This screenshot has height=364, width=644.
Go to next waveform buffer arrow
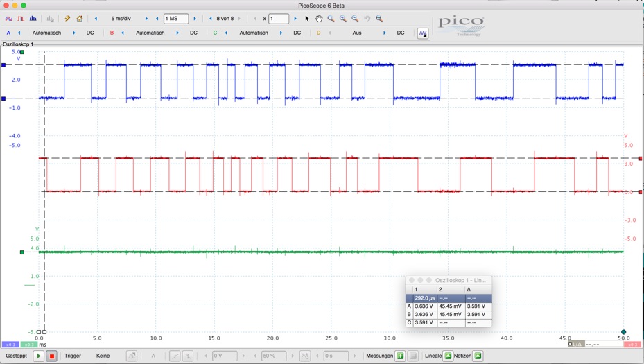(240, 19)
